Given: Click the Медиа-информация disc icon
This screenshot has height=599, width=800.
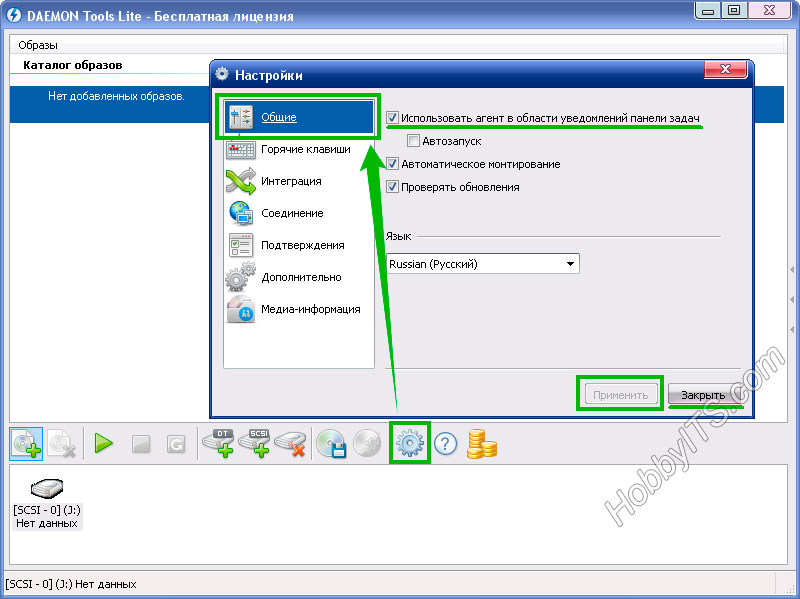Looking at the screenshot, I should (x=241, y=309).
